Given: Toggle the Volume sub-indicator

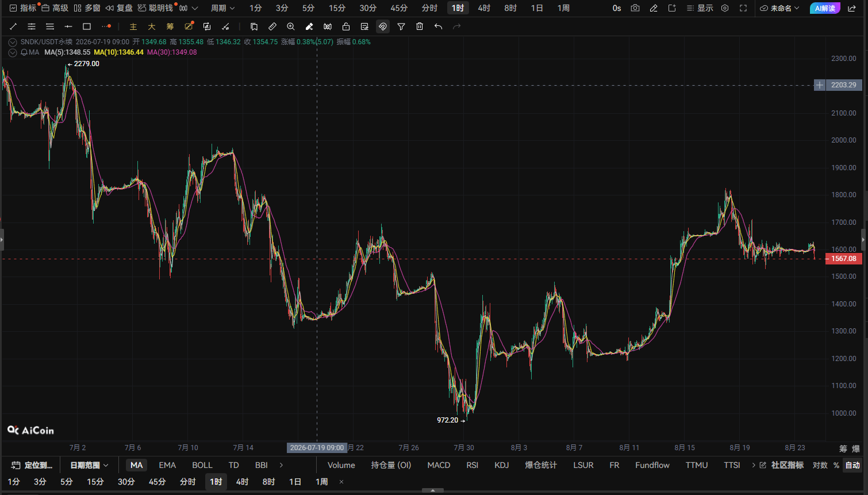Looking at the screenshot, I should (341, 465).
